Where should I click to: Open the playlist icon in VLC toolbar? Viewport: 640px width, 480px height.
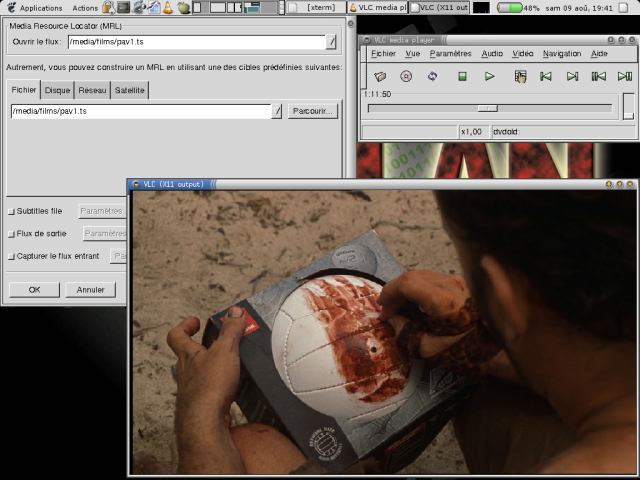(520, 76)
